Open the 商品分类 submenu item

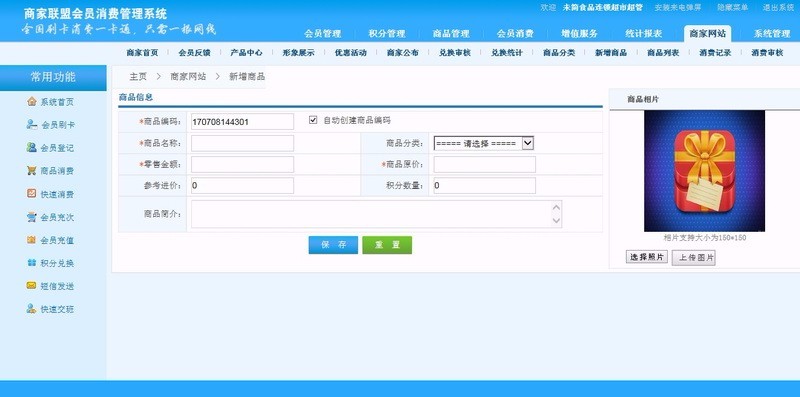[x=559, y=53]
